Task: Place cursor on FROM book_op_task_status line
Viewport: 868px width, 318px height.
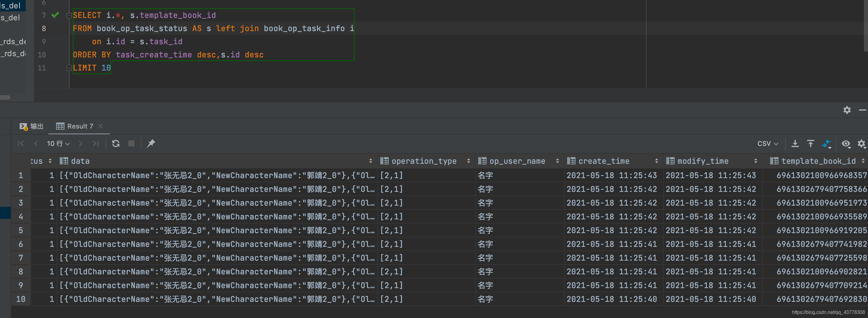Action: tap(214, 28)
